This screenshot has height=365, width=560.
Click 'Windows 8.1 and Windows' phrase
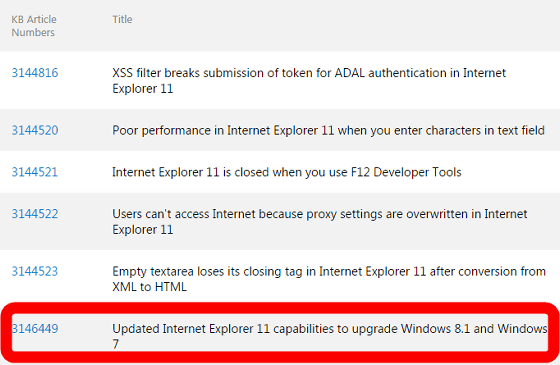pos(474,329)
